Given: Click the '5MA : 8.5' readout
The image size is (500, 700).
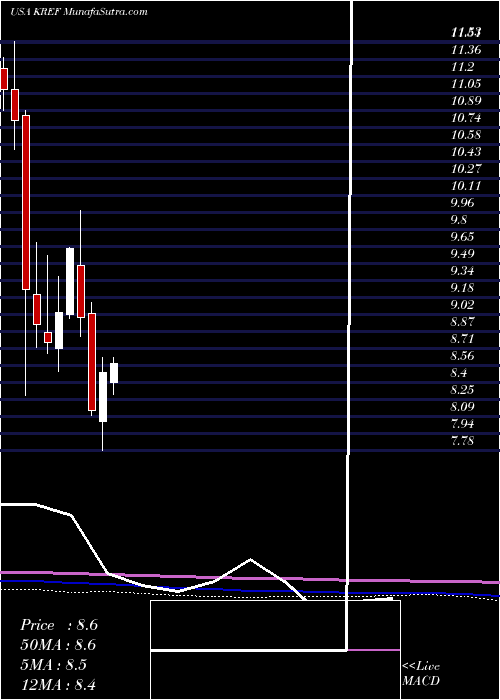Looking at the screenshot, I should (54, 665).
